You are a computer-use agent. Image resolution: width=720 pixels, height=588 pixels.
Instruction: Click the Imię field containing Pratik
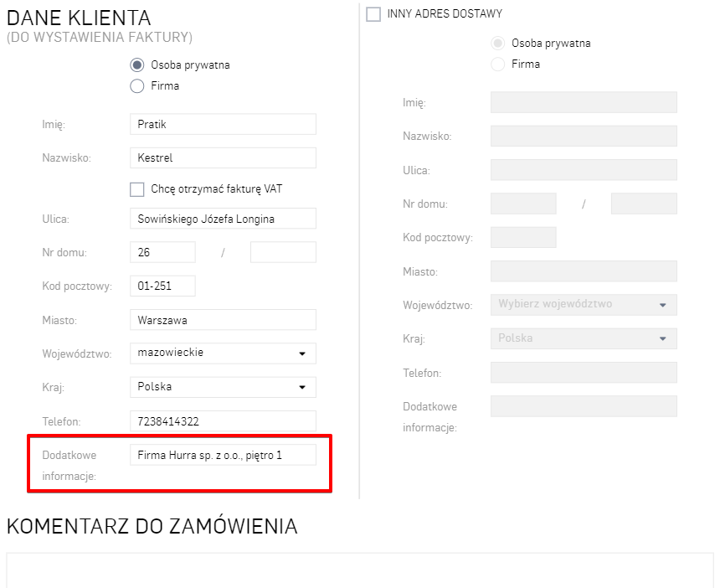pyautogui.click(x=223, y=124)
